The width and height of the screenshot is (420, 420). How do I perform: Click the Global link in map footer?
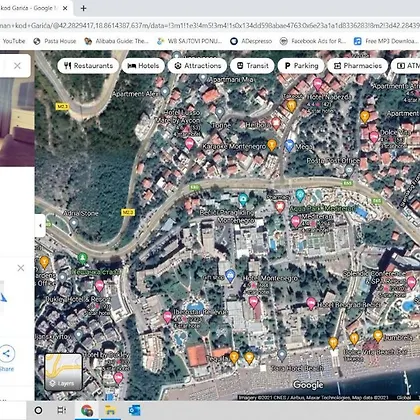(404, 397)
